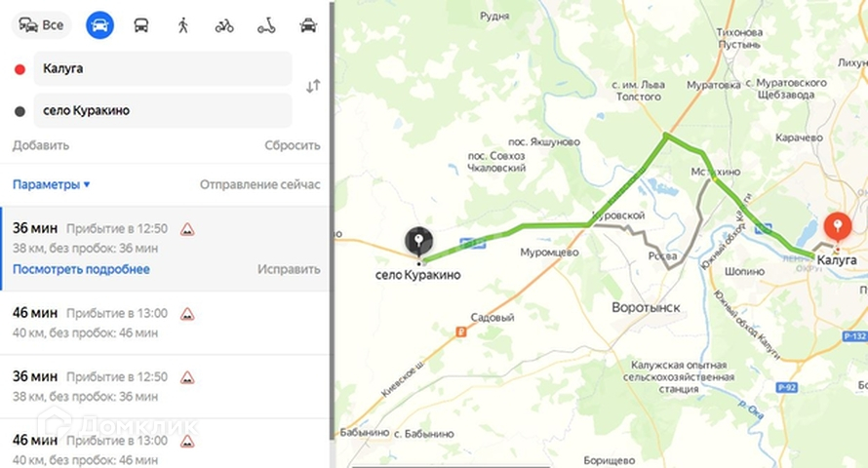
Task: Click the red Калуга destination pin
Action: pos(838,227)
